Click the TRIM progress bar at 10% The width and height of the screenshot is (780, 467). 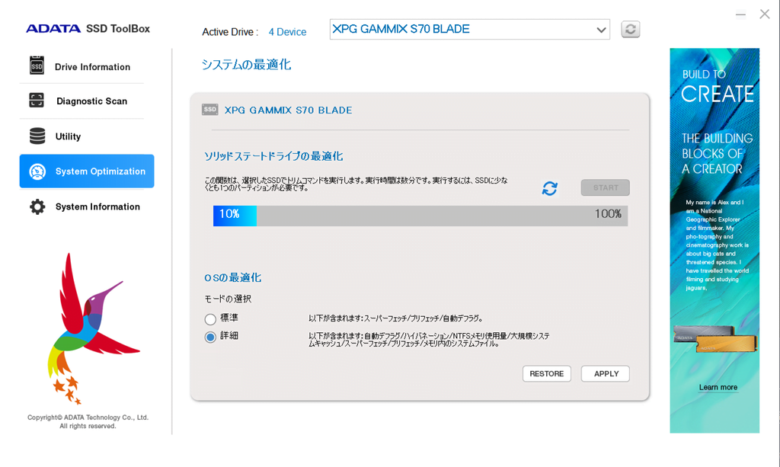click(420, 216)
